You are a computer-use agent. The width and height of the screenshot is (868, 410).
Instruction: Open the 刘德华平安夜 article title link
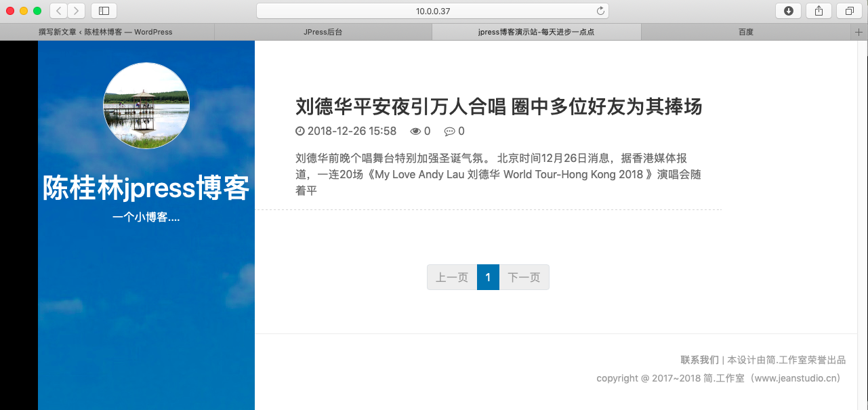[498, 106]
